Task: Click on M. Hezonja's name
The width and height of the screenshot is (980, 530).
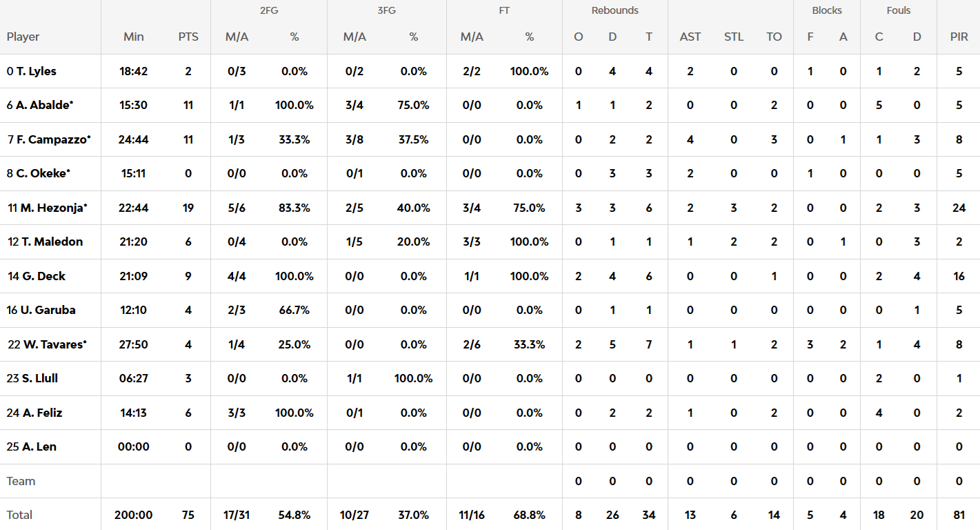Action: (53, 208)
